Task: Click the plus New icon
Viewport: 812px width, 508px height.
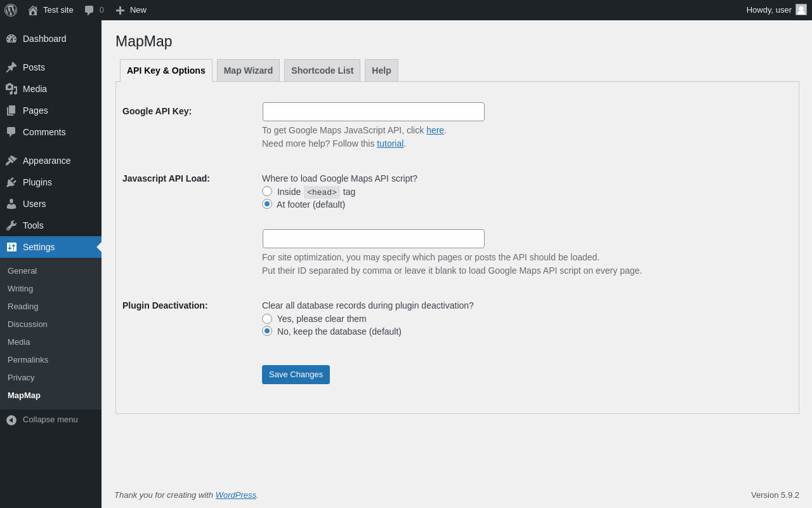Action: point(120,10)
